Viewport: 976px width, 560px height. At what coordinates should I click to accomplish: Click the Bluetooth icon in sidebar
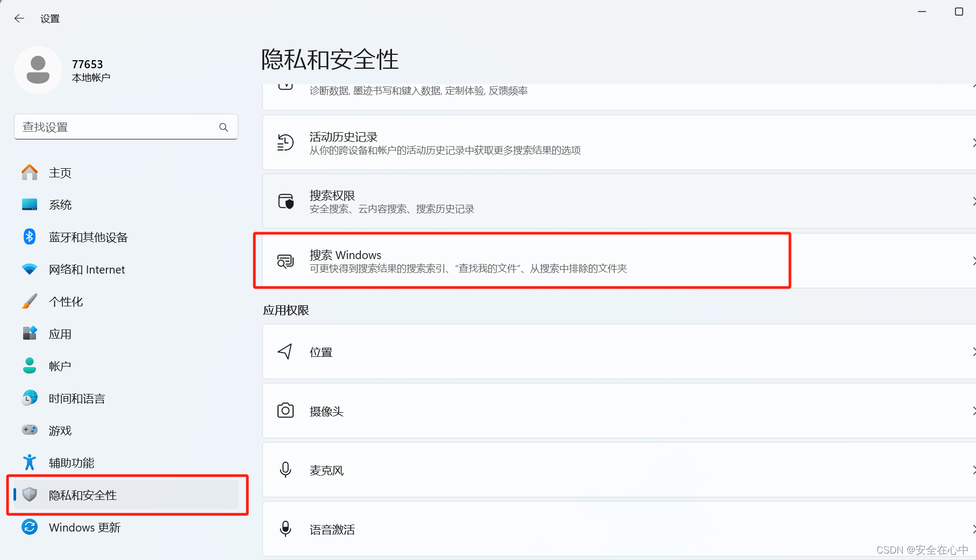[x=30, y=236]
